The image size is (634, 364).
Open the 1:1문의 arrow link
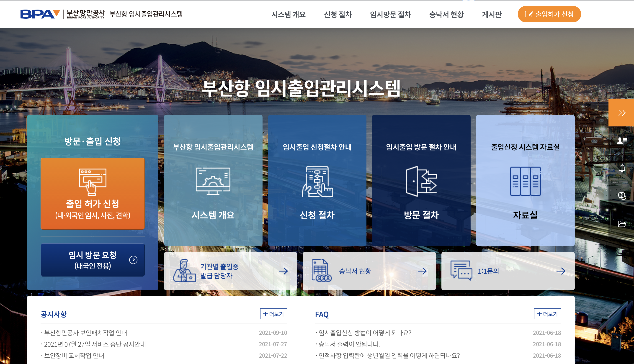click(x=562, y=271)
